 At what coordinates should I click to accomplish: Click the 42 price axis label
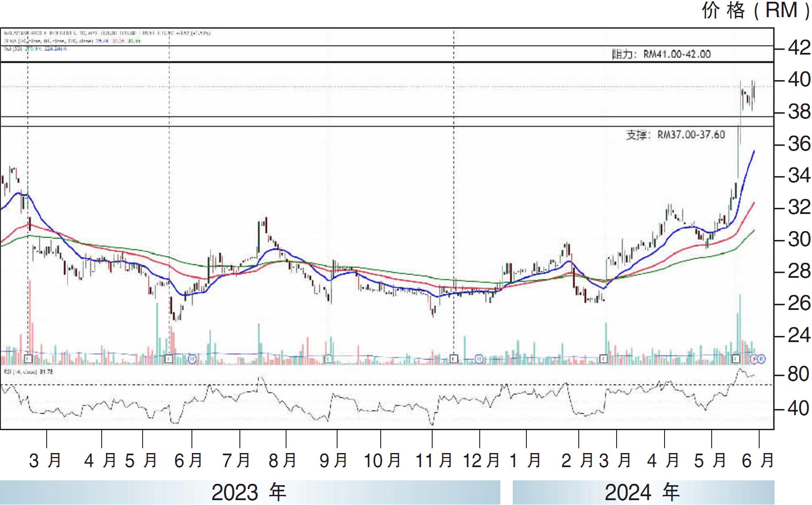(x=799, y=48)
